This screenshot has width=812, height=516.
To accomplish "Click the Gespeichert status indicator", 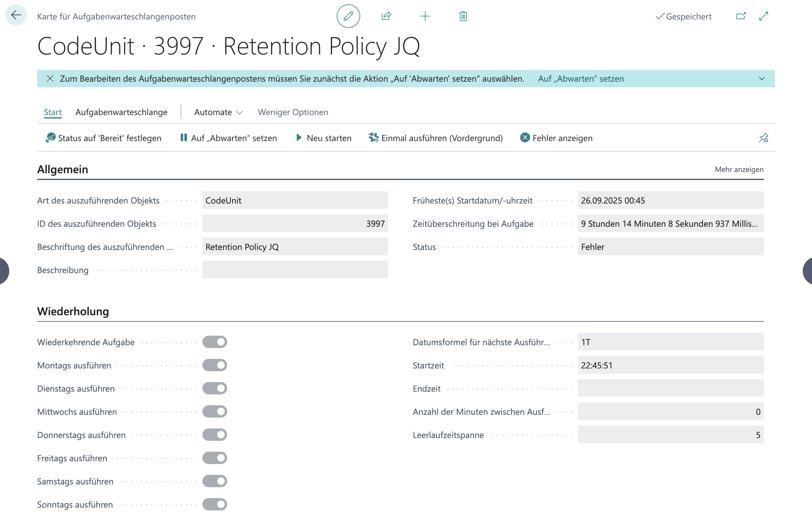I will [683, 16].
